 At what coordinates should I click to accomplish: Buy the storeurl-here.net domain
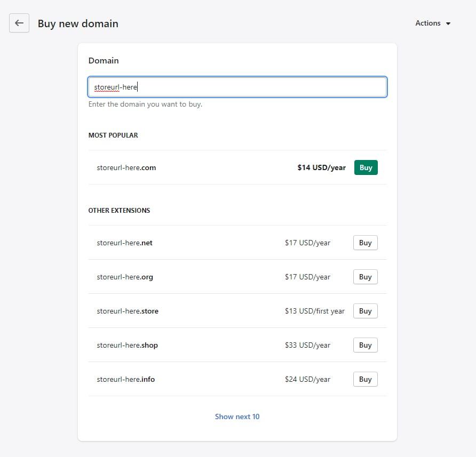click(365, 243)
